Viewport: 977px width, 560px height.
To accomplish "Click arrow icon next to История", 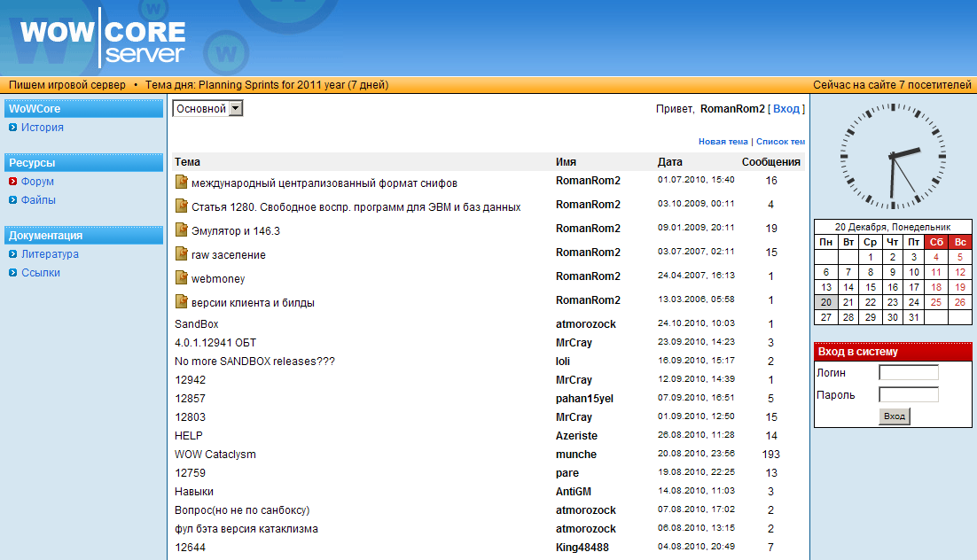I will [x=13, y=128].
